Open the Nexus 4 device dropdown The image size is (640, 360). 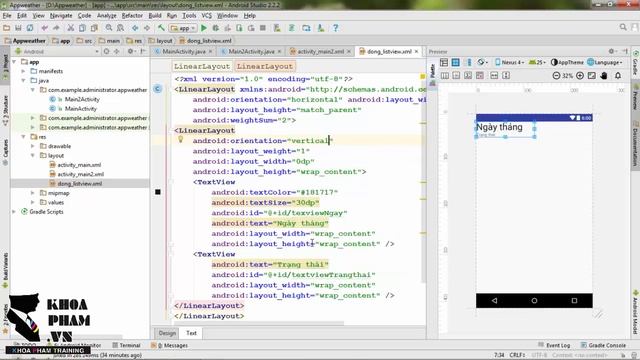pyautogui.click(x=509, y=62)
